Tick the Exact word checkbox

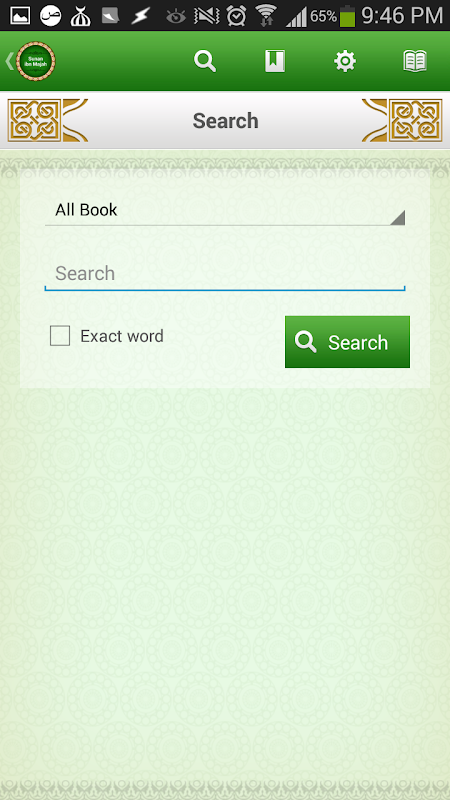60,336
